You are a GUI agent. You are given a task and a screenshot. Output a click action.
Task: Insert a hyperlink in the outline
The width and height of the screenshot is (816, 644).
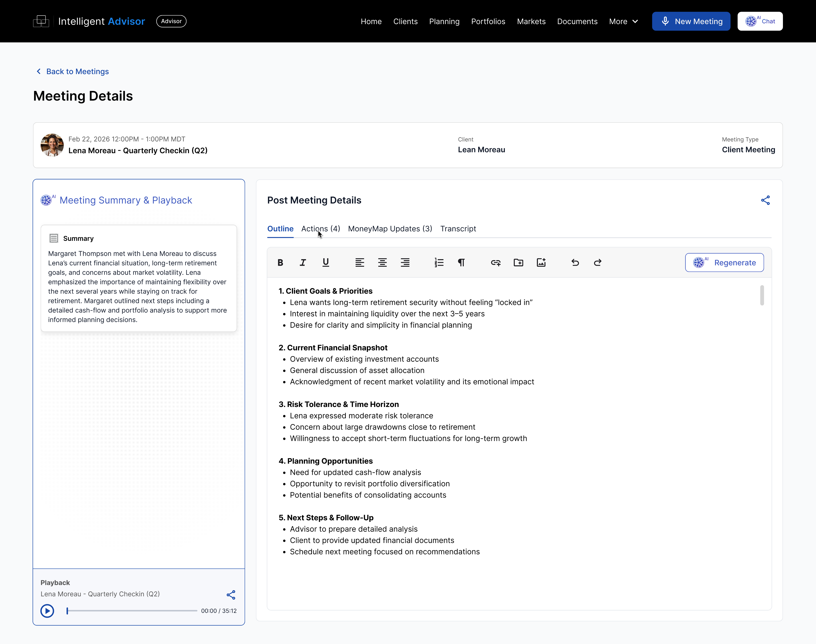pos(495,262)
